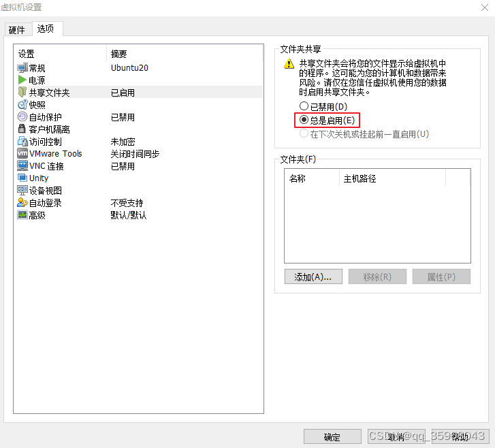
Task: Click the 属性(P) properties button
Action: coord(441,276)
